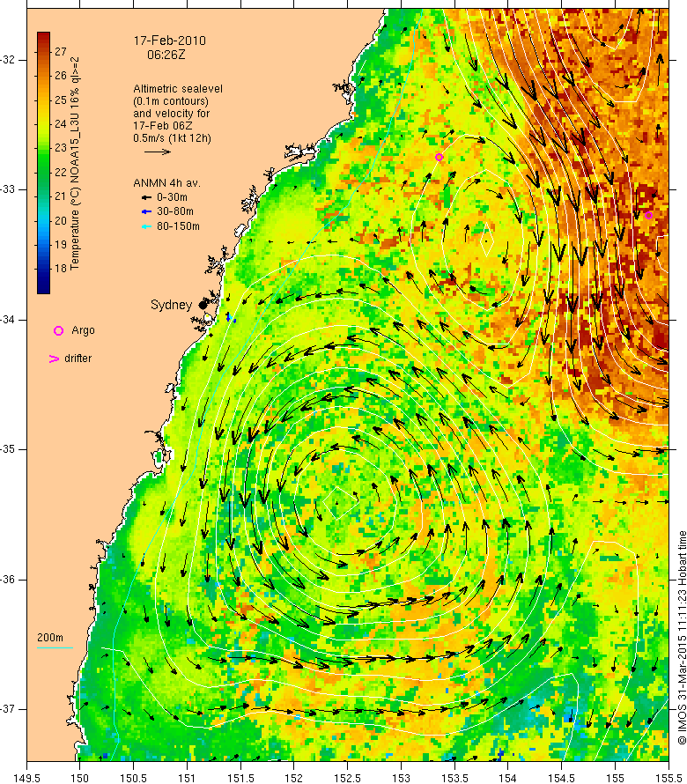Click the cyan 80-150m legend arrow
This screenshot has height=784, width=687.
pyautogui.click(x=146, y=226)
